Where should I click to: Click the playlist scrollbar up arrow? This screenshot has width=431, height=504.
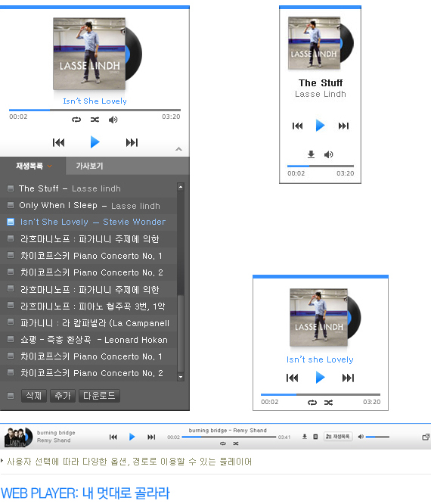[181, 187]
